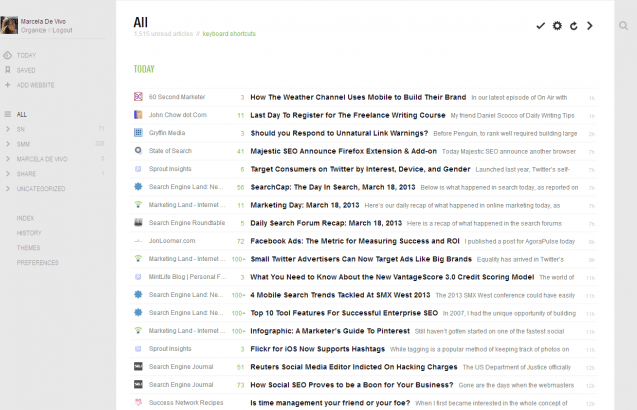Viewport: 637px width, 410px height.
Task: Open Top 10 Tool Features Enterprise SEO article
Action: (344, 313)
